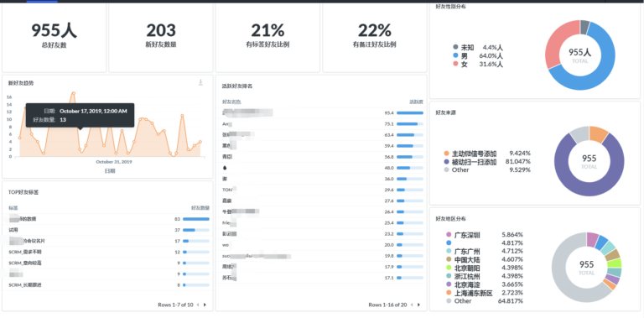Click the 广东深圳 legend color dot
The height and width of the screenshot is (318, 644).
point(449,235)
